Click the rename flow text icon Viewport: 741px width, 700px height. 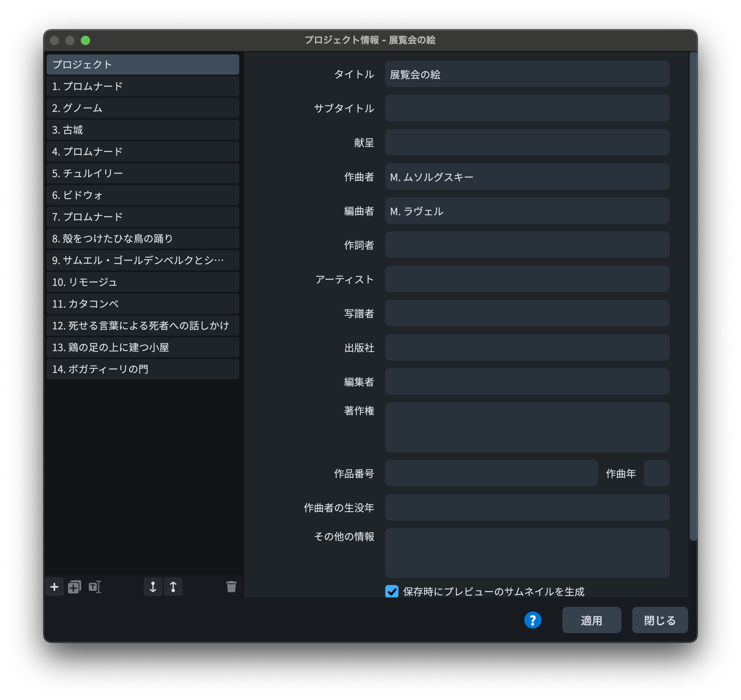coord(95,587)
